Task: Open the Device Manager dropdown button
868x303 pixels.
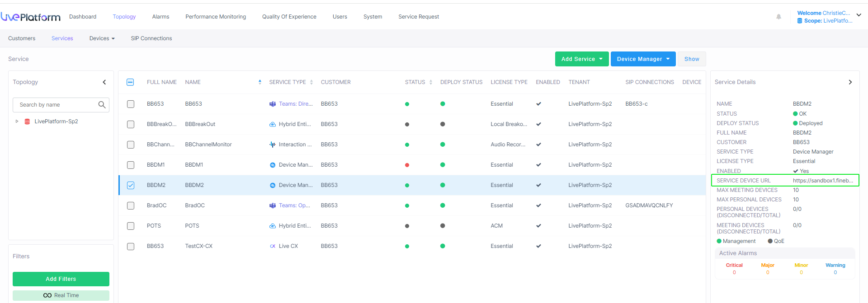Action: point(643,59)
